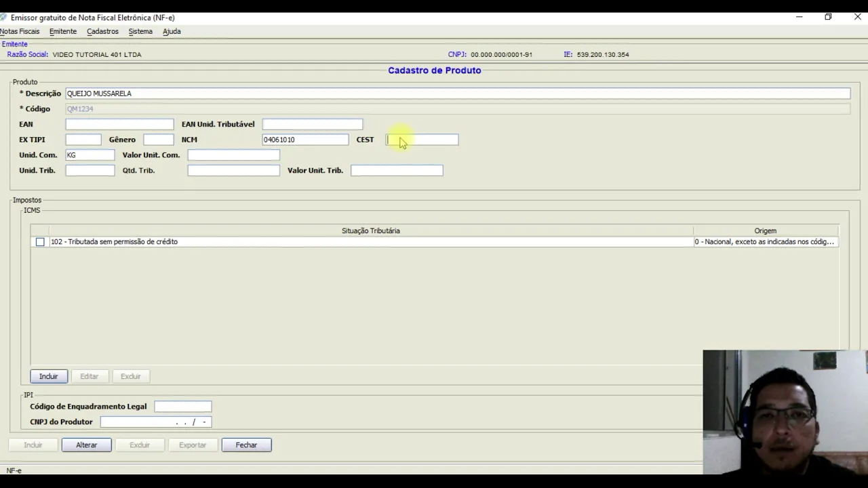This screenshot has width=868, height=488.
Task: Click the CNPJ value 00.000.000/0001-91
Action: (x=502, y=55)
